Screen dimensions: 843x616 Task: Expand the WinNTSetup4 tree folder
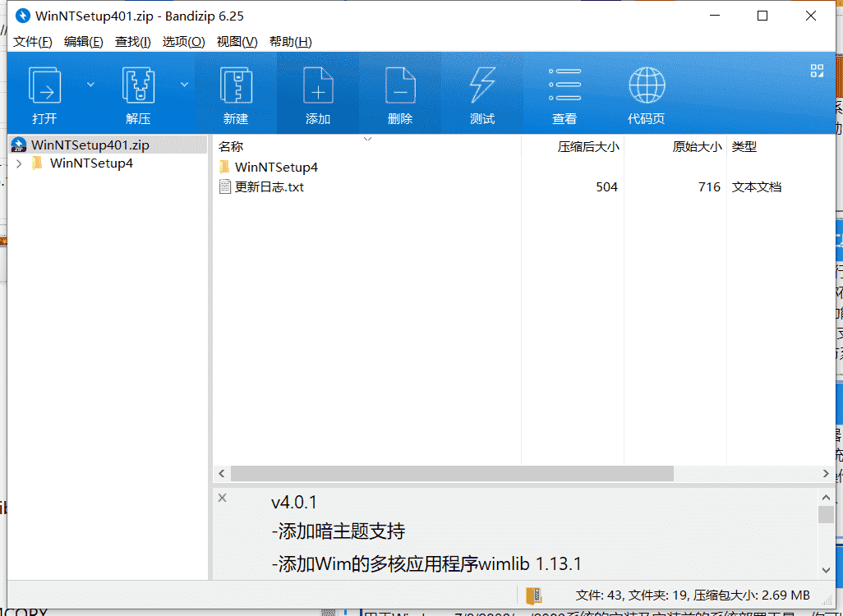point(20,163)
